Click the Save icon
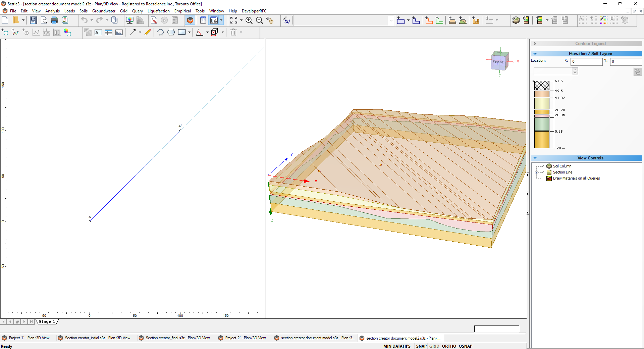The image size is (644, 349). click(x=33, y=20)
